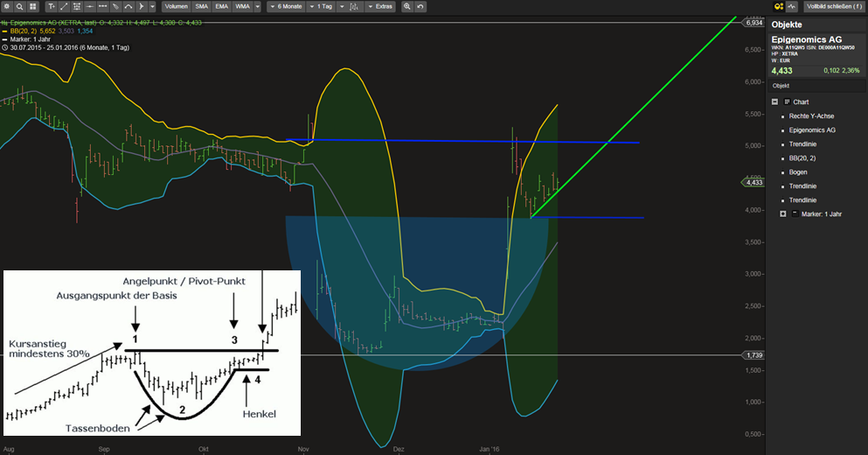The image size is (868, 455).
Task: Click the Chart tree node grid icon
Action: [788, 102]
